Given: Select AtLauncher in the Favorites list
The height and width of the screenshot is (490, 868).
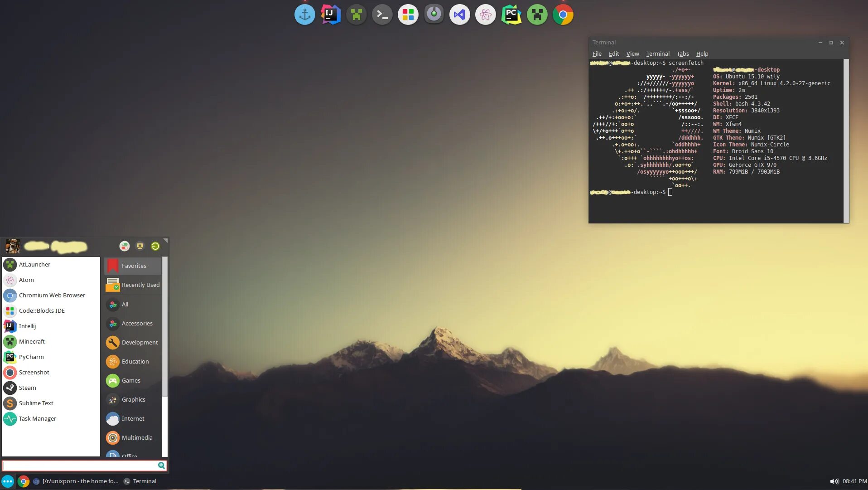Looking at the screenshot, I should coord(51,265).
